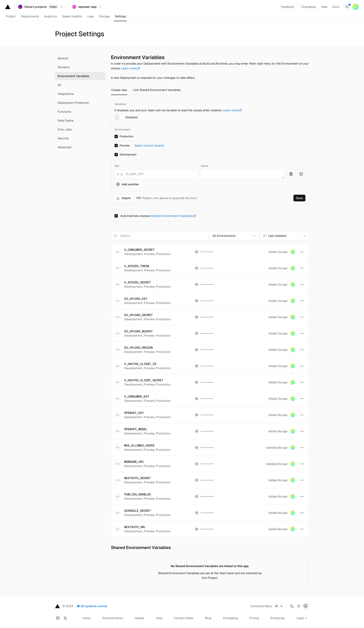This screenshot has width=364, height=628.
Task: Open the notifications bell
Action: click(347, 7)
